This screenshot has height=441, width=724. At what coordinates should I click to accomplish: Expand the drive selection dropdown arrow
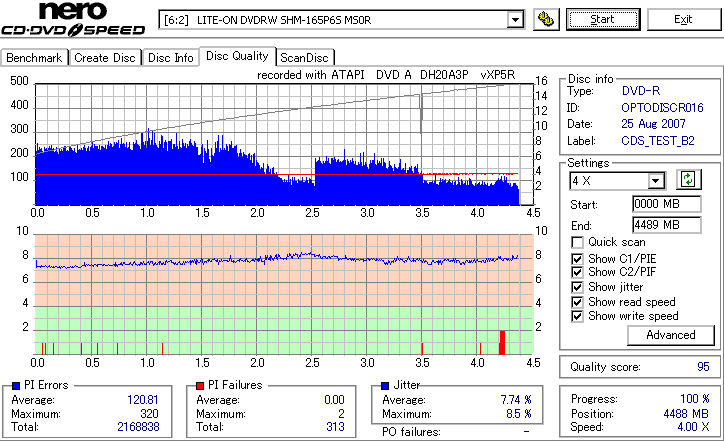(514, 20)
